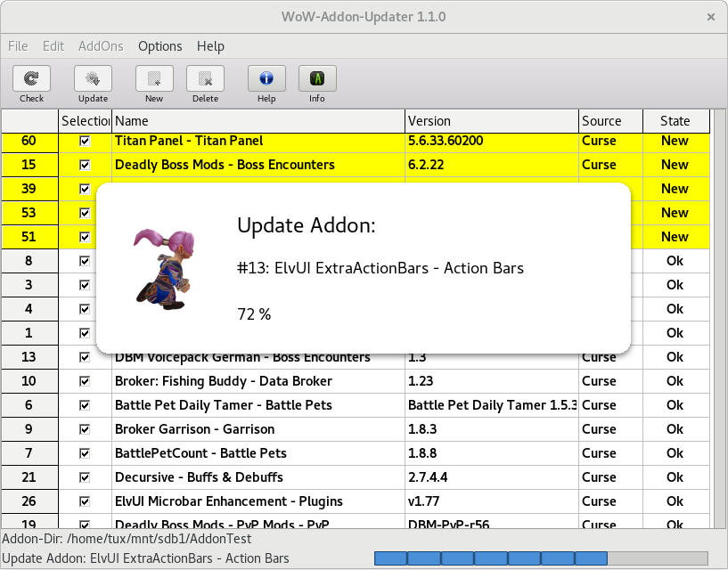Open the Edit menu
This screenshot has height=570, width=728.
click(53, 46)
